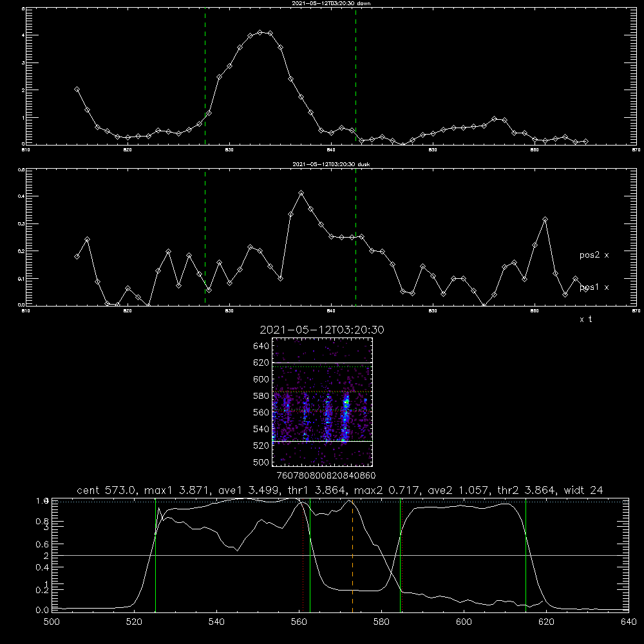Click the y-axis label 0.0 of bottom plot
644x644 pixels.
43,610
